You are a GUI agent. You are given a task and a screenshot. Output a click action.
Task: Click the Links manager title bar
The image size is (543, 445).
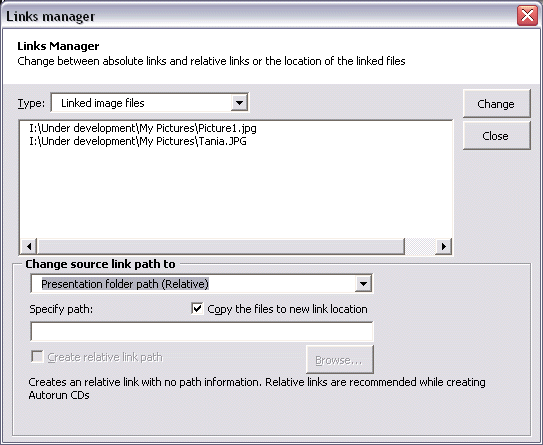[x=260, y=16]
